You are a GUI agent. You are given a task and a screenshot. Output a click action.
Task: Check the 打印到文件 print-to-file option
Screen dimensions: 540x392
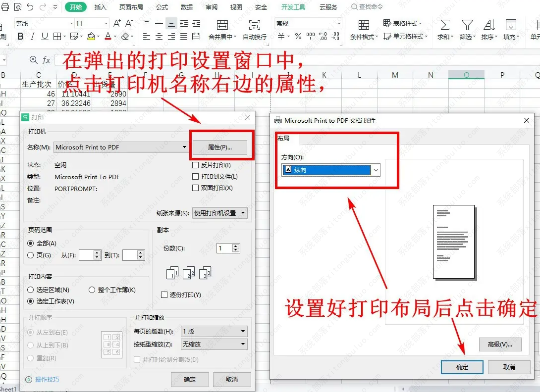pos(195,176)
